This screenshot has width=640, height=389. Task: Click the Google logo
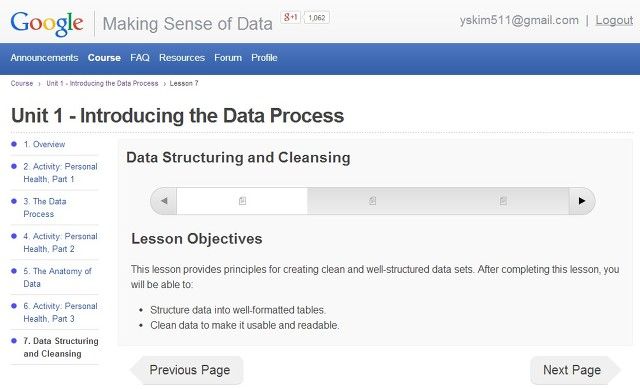point(47,23)
